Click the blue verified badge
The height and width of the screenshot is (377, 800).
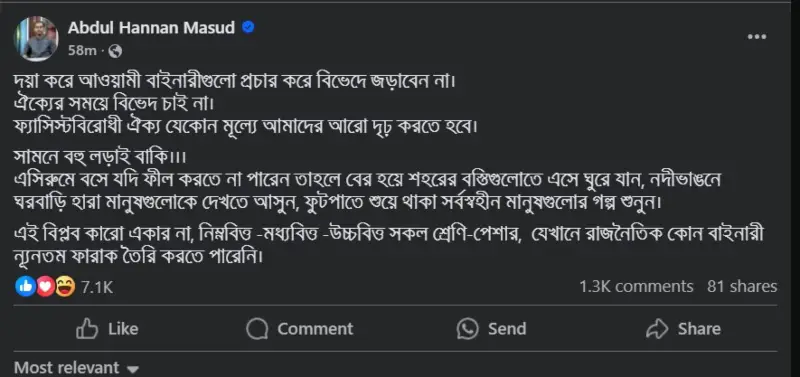point(248,28)
